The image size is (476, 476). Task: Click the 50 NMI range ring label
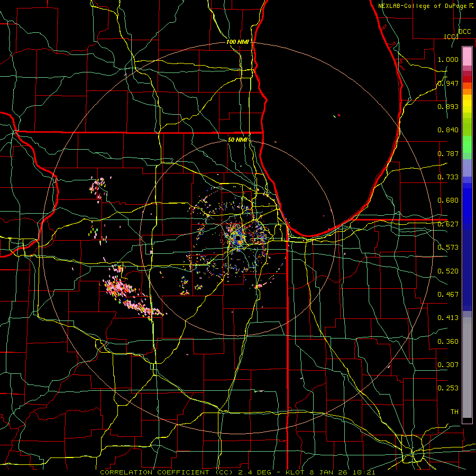237,140
